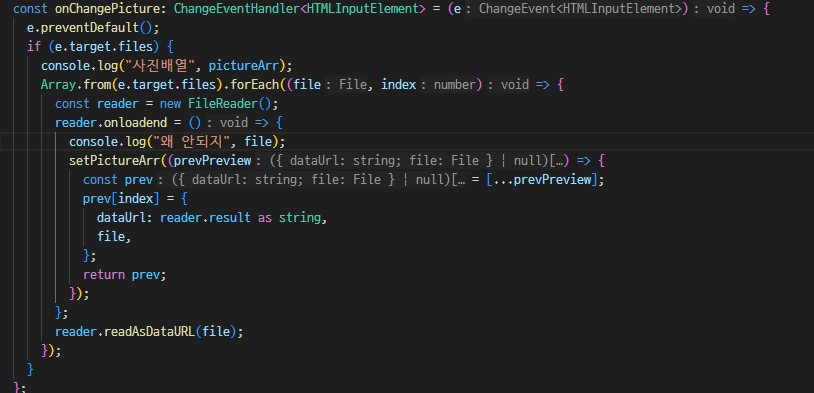Click the Array.from call
814x393 pixels.
pos(76,85)
